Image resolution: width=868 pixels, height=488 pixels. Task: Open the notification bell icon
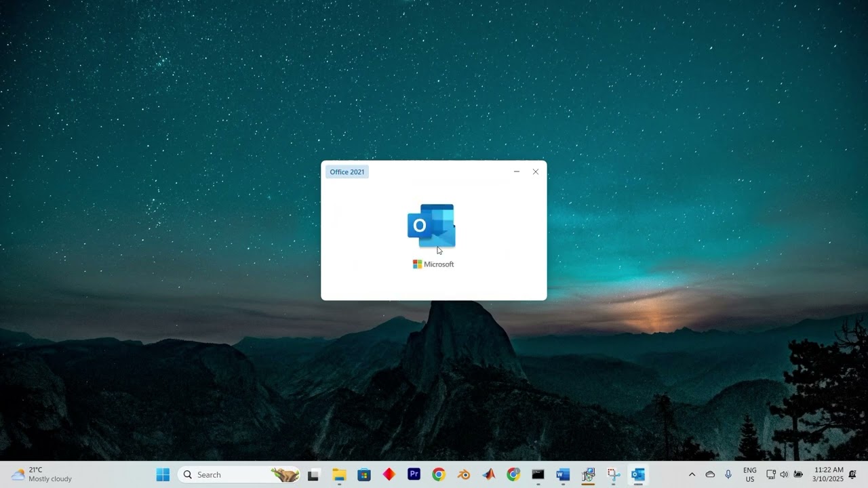point(852,474)
